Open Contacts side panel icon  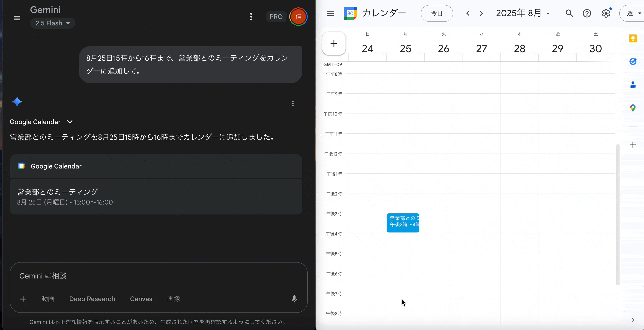(633, 85)
